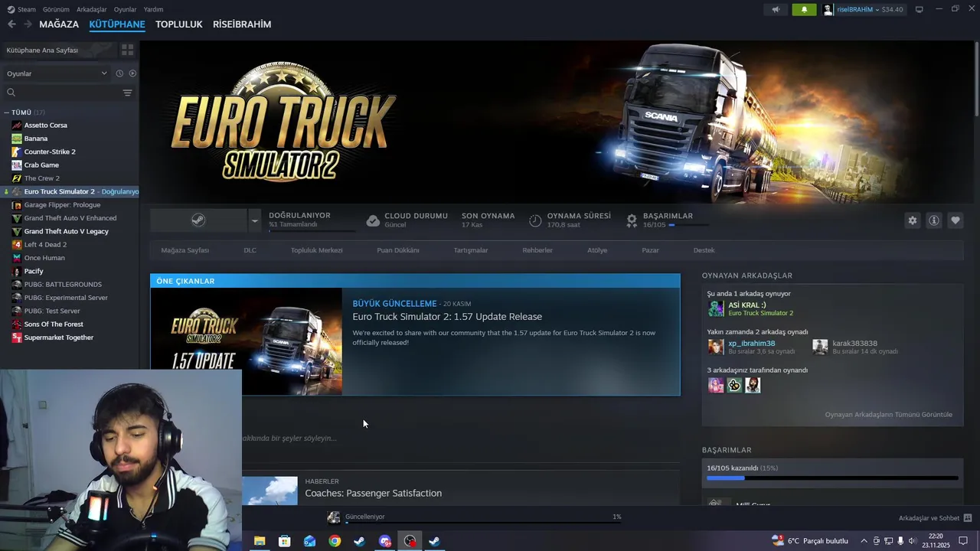Screen dimensions: 980x551
Task: Select Counter-Strike 2 icon
Action: (x=17, y=152)
